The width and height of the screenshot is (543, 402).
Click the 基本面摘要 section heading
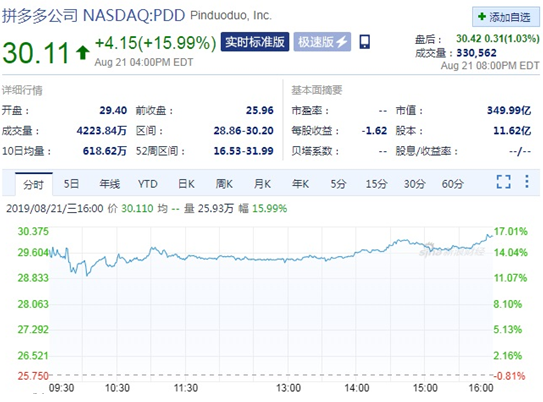point(317,90)
